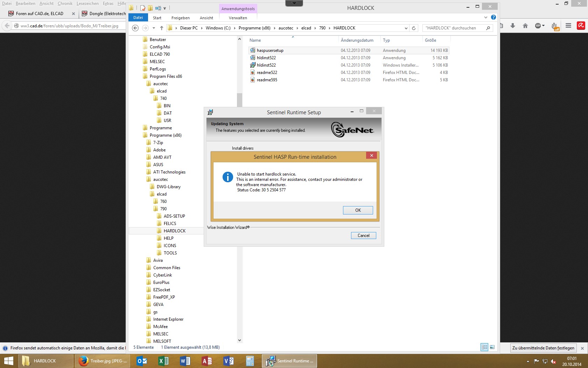This screenshot has width=588, height=368.
Task: Dismiss the Firefox data notification bar
Action: [582, 348]
